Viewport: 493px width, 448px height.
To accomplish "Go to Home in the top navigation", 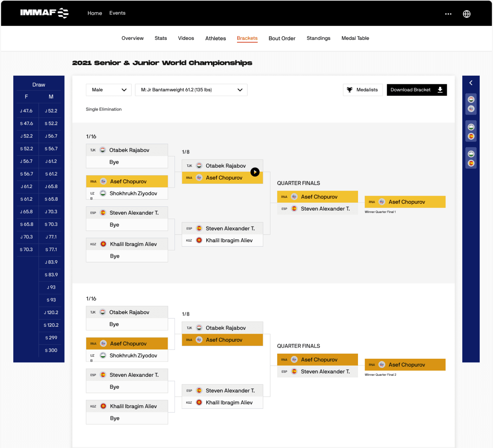I will [x=95, y=13].
